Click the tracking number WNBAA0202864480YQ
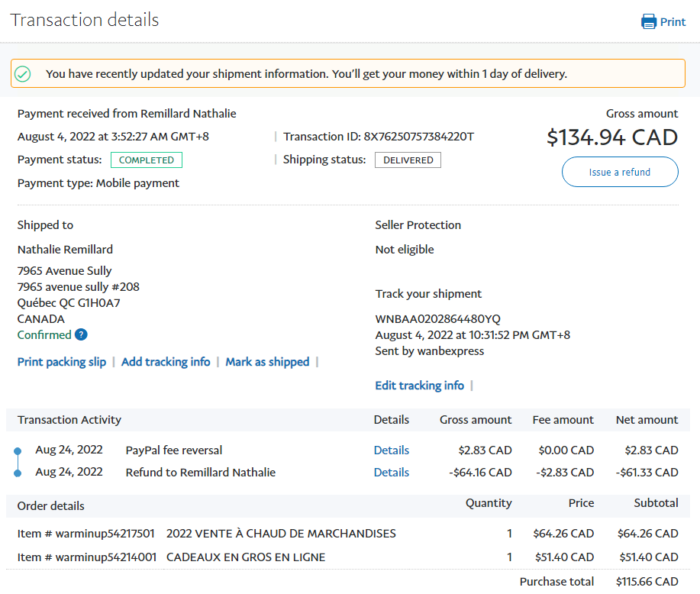The height and width of the screenshot is (594, 700). (x=438, y=318)
